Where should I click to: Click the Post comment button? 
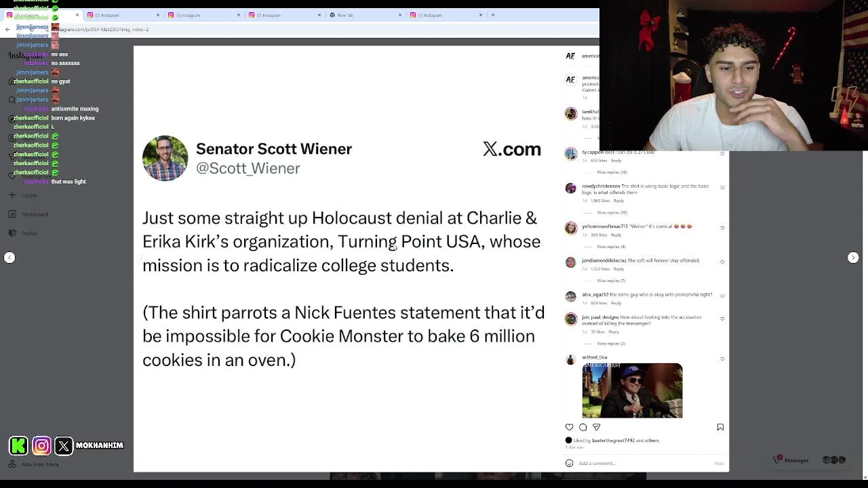click(x=719, y=463)
